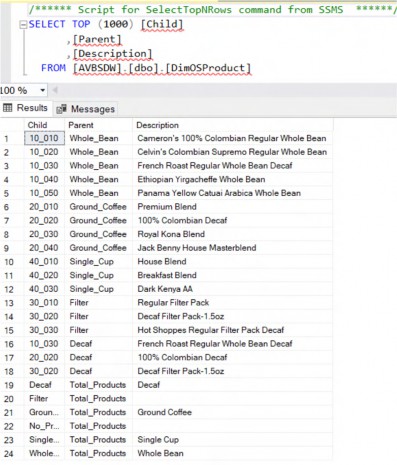The height and width of the screenshot is (465, 397).
Task: Select cell 10_010 in row 1
Action: [44, 138]
